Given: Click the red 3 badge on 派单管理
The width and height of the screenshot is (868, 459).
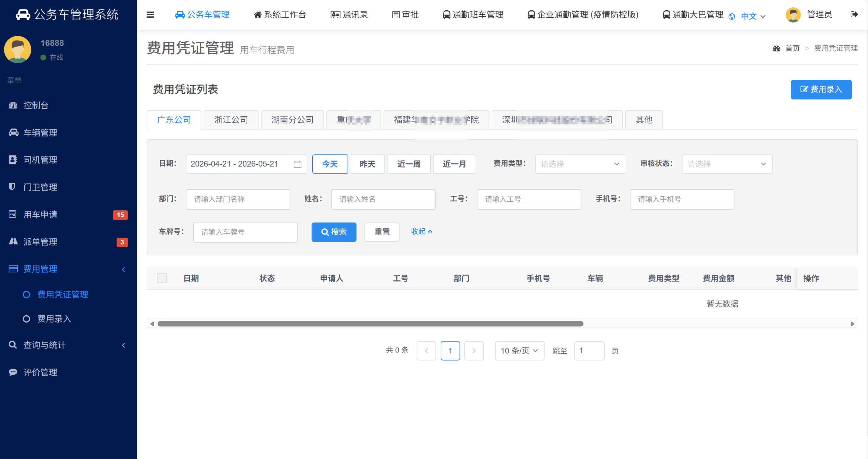Looking at the screenshot, I should [122, 242].
